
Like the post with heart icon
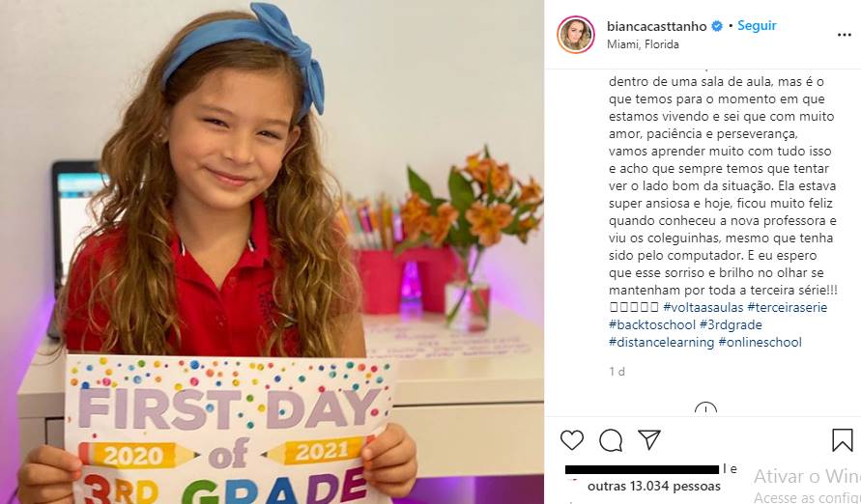(572, 440)
